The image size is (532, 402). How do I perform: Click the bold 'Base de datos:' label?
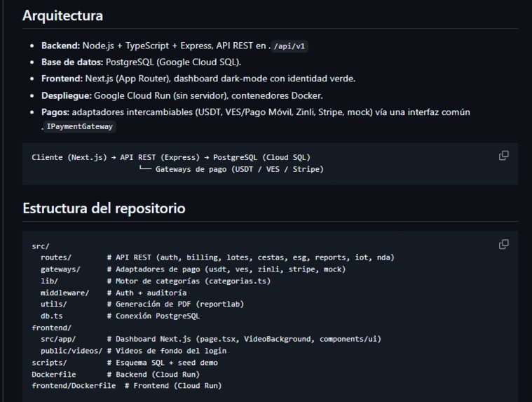[72, 62]
